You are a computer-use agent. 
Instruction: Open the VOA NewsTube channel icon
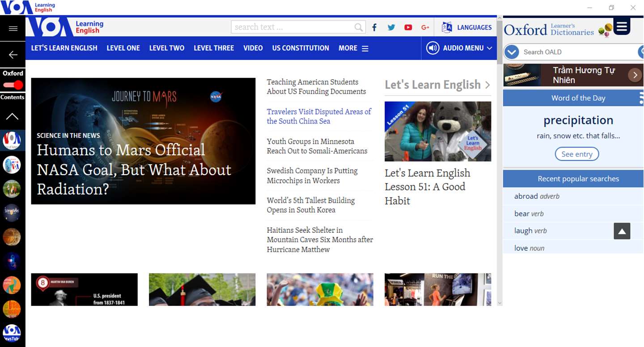point(12,333)
